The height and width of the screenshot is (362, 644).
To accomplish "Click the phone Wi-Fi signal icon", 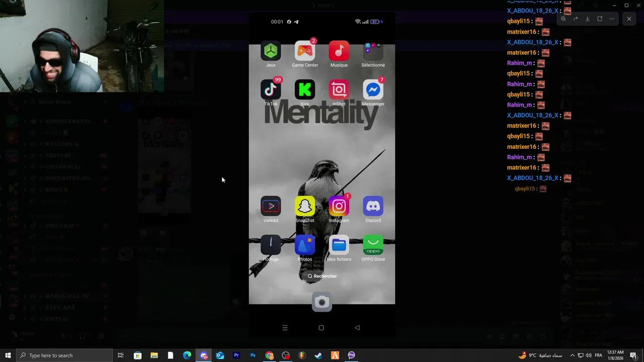I will click(358, 22).
